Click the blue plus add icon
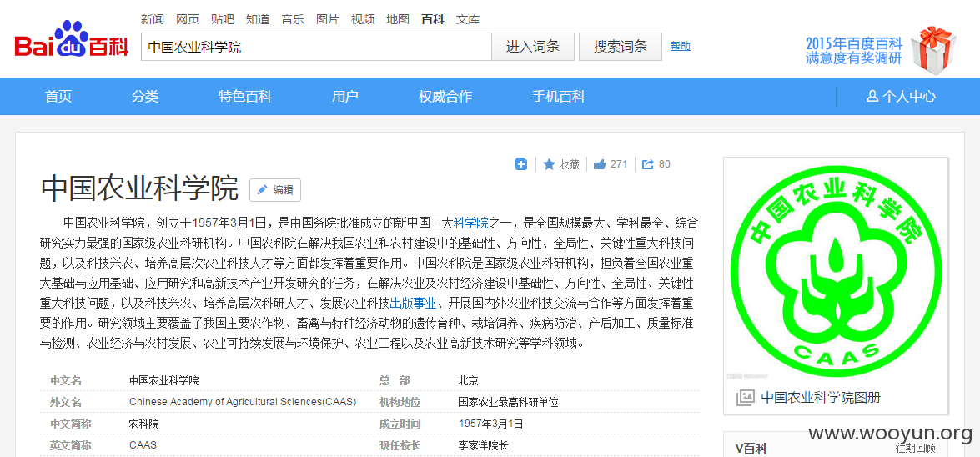The image size is (980, 457). (521, 164)
